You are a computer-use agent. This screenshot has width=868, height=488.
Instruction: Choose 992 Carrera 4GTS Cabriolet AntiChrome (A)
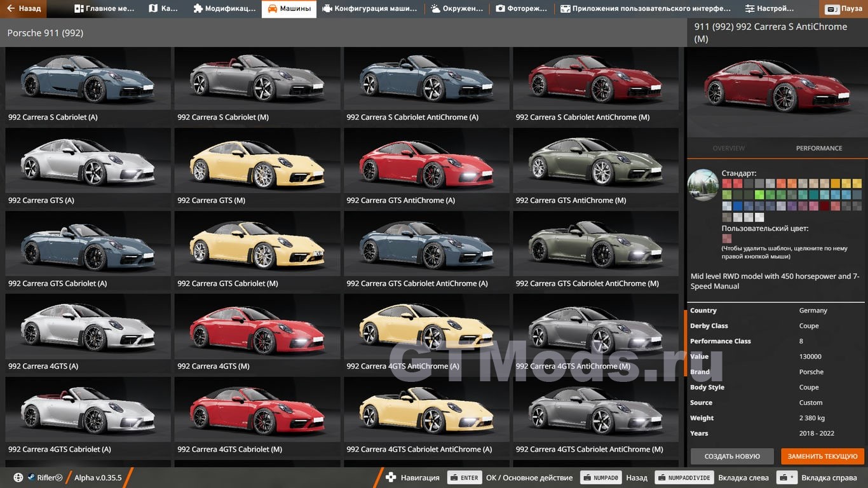point(426,417)
